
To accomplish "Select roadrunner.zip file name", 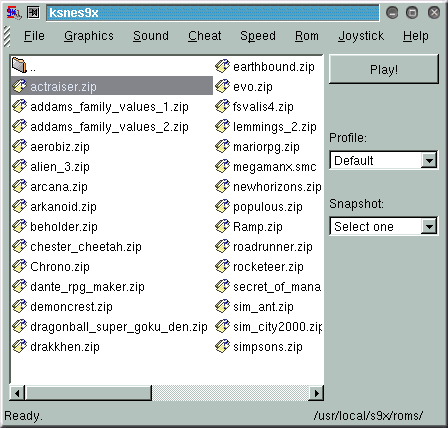I will point(273,247).
